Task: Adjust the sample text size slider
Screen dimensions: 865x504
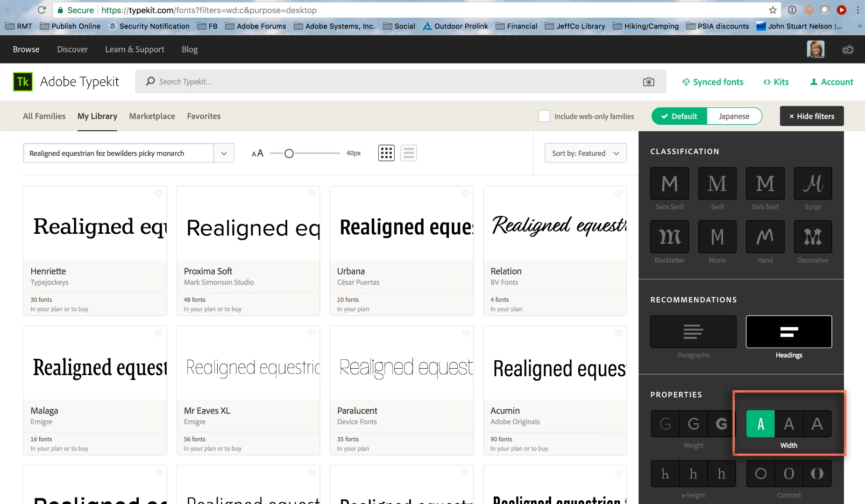Action: point(289,153)
